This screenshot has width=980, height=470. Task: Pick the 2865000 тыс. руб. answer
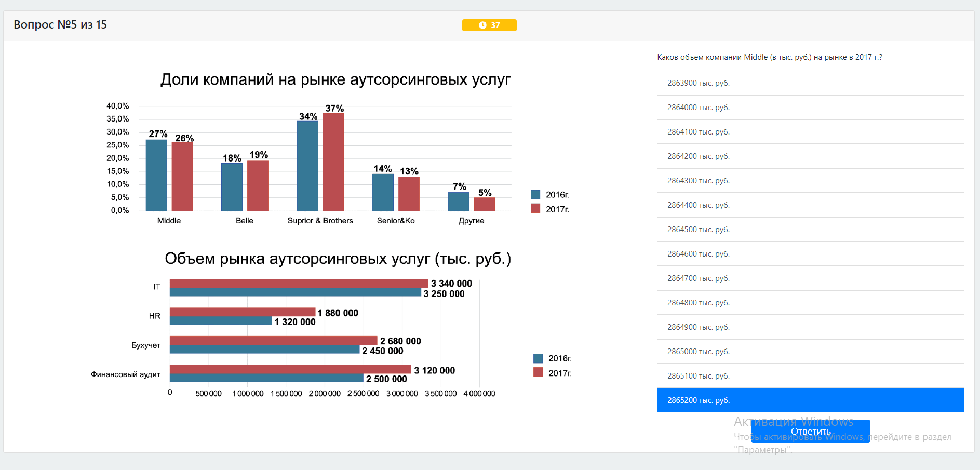click(x=810, y=352)
